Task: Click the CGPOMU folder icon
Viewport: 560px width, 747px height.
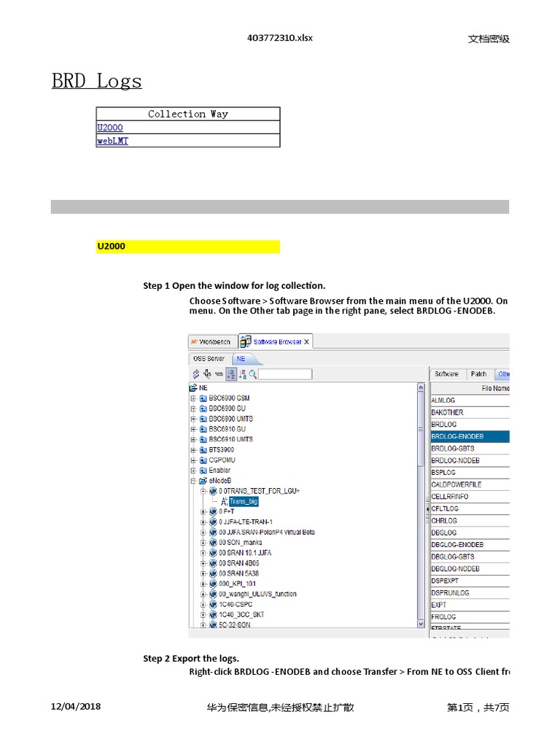Action: coord(203,460)
